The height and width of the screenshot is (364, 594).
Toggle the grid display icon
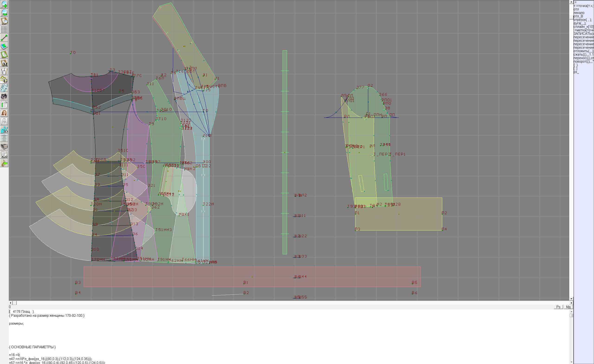pos(4,29)
